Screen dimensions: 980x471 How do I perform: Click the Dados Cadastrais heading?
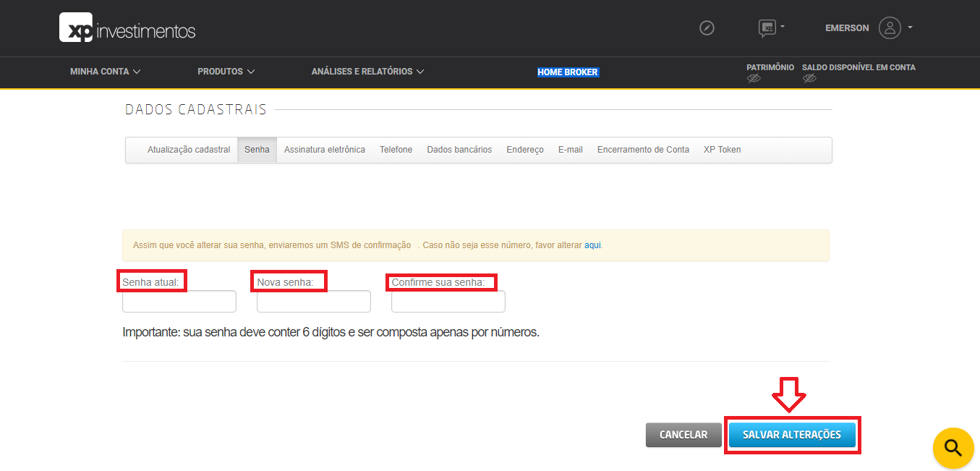(x=196, y=110)
